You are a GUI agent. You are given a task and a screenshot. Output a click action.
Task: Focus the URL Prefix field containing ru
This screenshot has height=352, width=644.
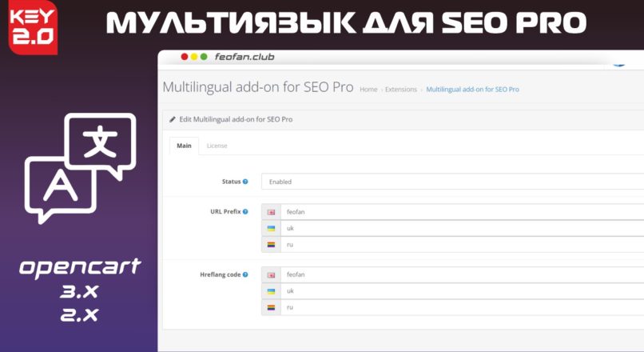(463, 245)
